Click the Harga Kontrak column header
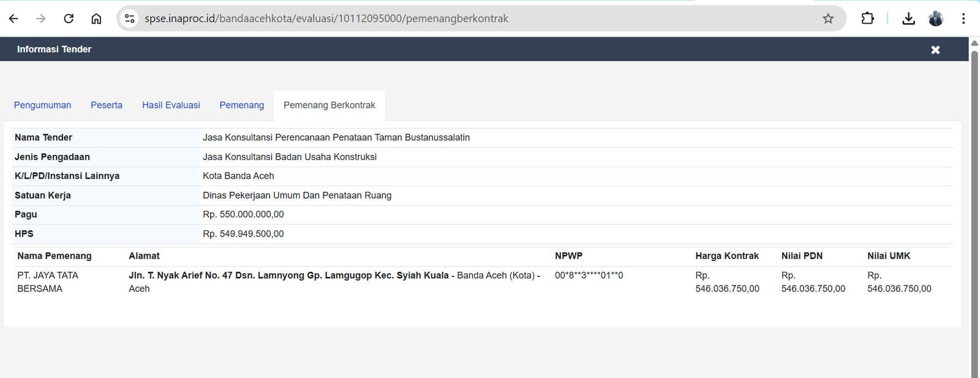The image size is (980, 378). [x=726, y=256]
